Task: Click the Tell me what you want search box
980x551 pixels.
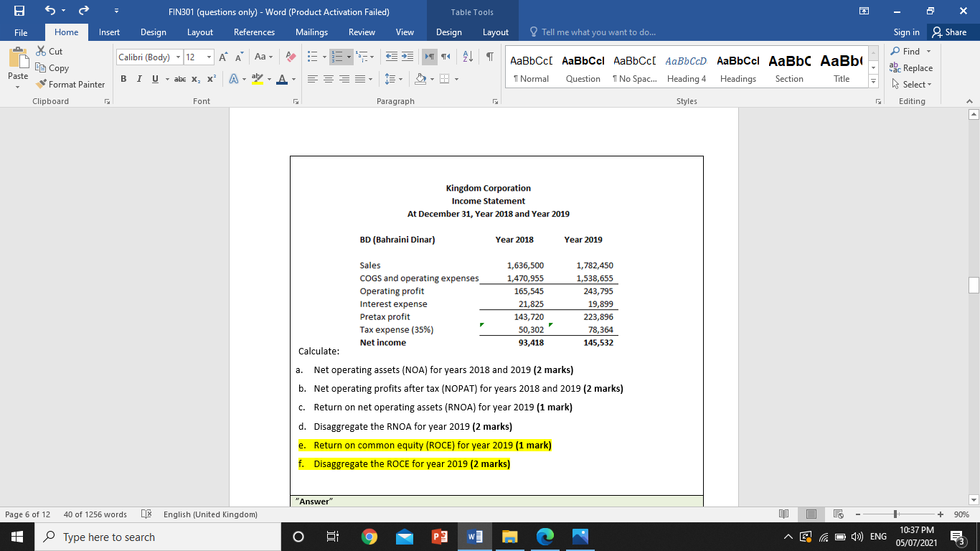Action: [592, 32]
